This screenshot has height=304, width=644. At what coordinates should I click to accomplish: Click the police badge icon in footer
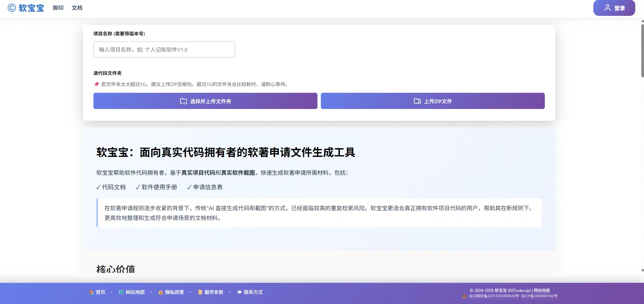tap(465, 296)
